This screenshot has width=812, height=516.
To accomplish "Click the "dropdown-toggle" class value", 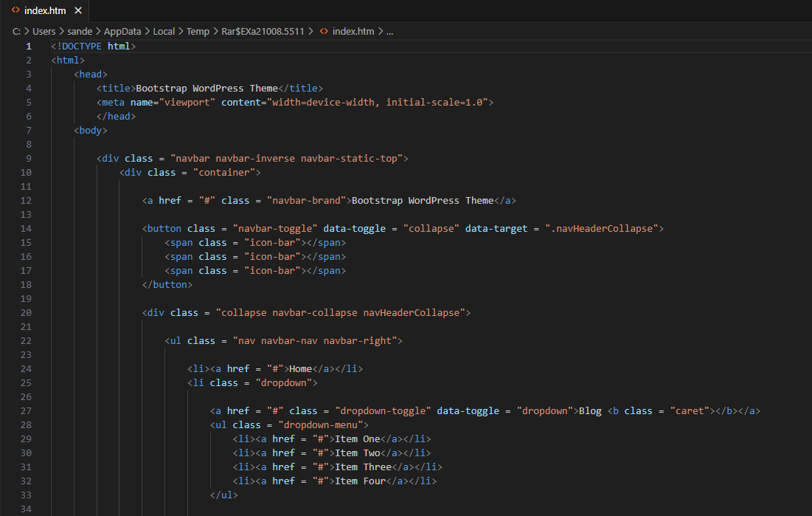I will [x=383, y=410].
